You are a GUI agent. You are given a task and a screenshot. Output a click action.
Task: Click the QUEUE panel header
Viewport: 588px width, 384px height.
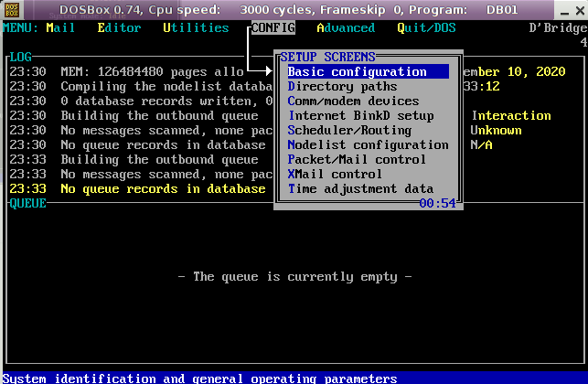(x=27, y=203)
